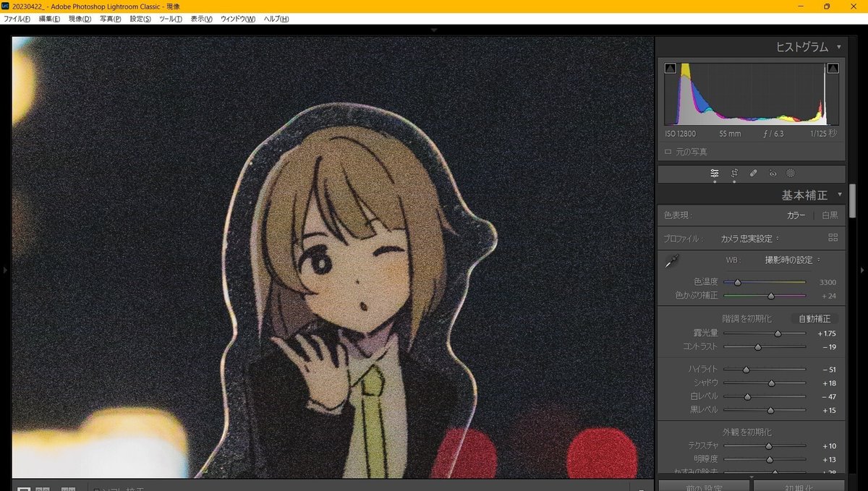Screen dimensions: 868x491
Task: Select the Healing bandage tool
Action: (x=753, y=174)
